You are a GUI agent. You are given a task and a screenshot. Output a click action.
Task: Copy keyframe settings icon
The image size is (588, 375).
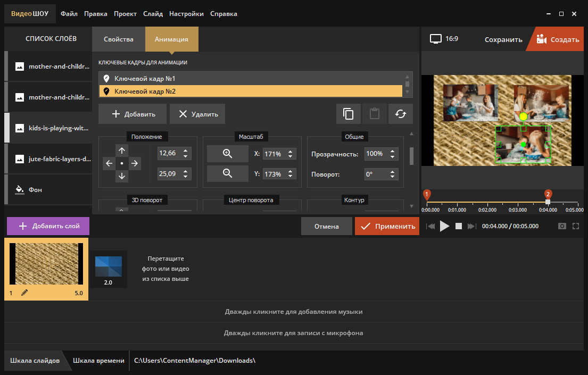349,114
